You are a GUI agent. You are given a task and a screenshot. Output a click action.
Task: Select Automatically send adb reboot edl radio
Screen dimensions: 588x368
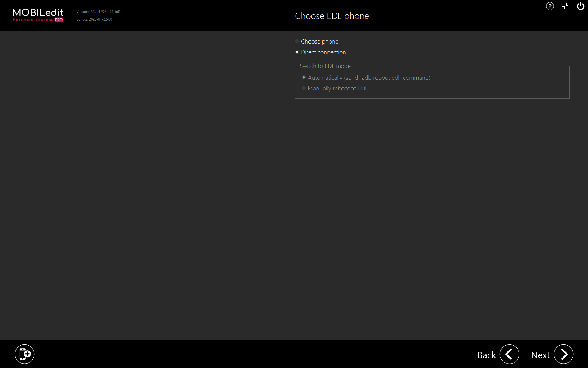coord(304,77)
